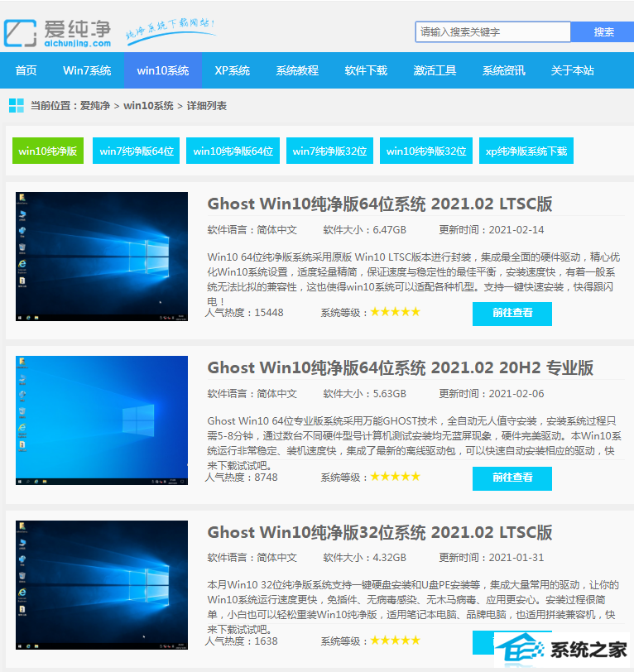634x672 pixels.
Task: Open the 关于本站 navigation item
Action: [x=572, y=70]
